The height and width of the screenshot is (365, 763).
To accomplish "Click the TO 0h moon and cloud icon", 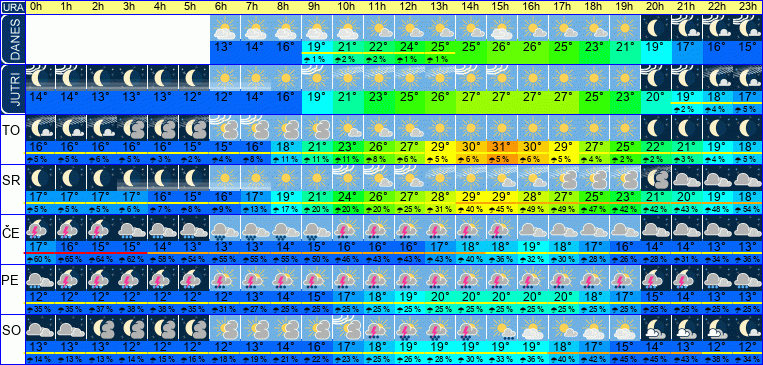I will tap(40, 128).
